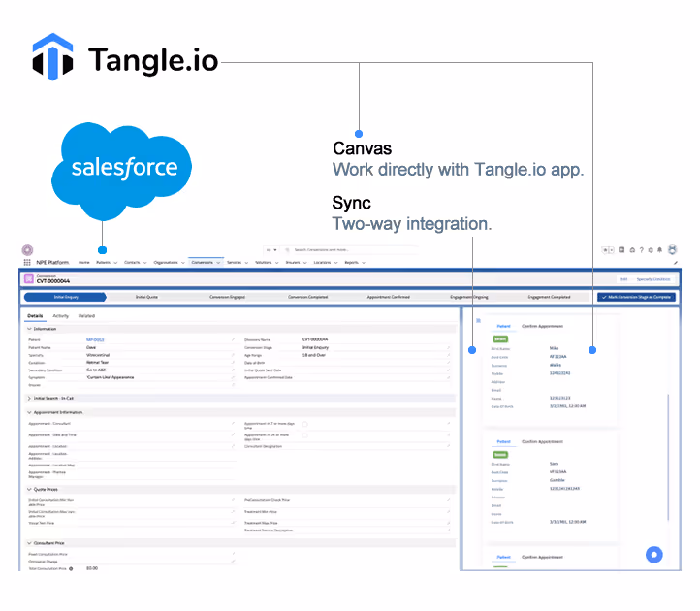Open the Conversions tab dropdown chevron
The image size is (700, 611).
click(x=218, y=263)
